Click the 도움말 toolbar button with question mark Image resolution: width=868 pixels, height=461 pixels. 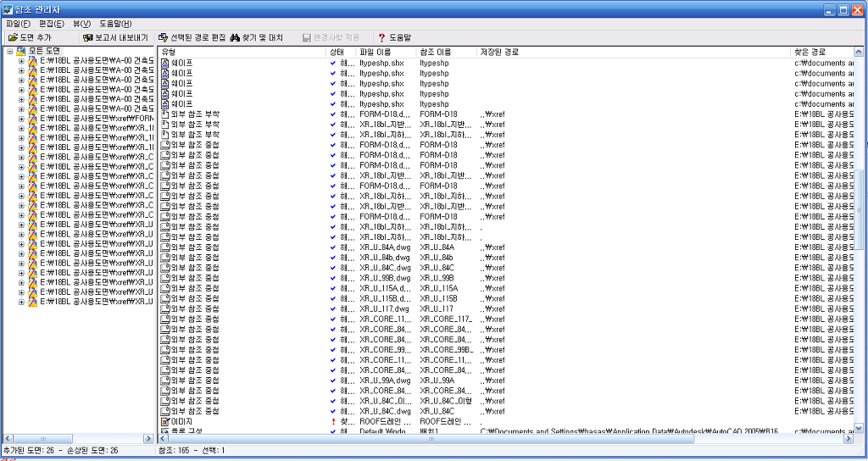click(394, 37)
